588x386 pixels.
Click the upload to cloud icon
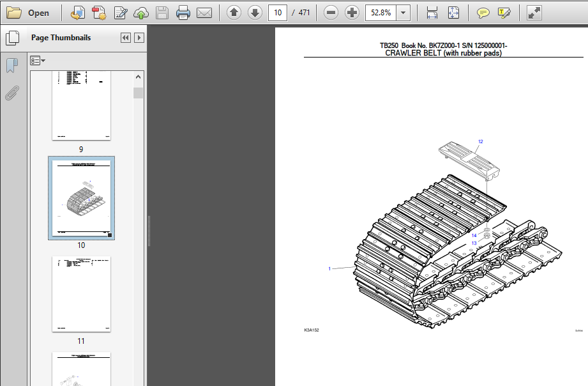click(x=141, y=13)
